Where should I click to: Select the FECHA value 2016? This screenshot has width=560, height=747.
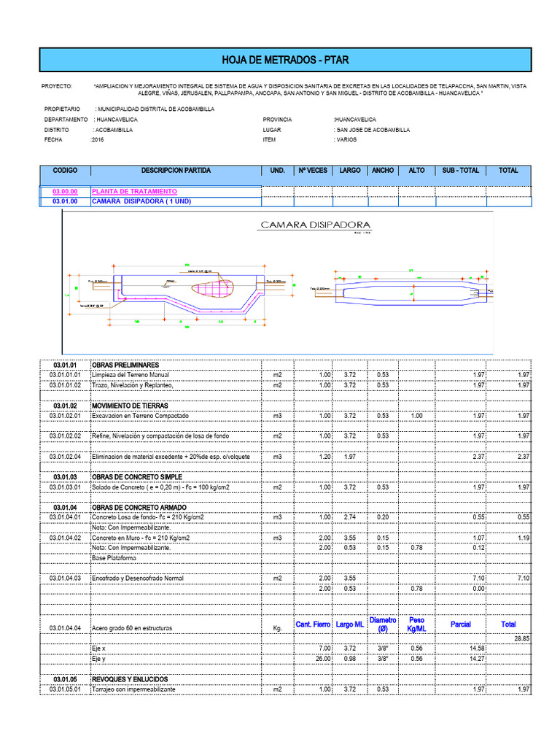(x=97, y=140)
